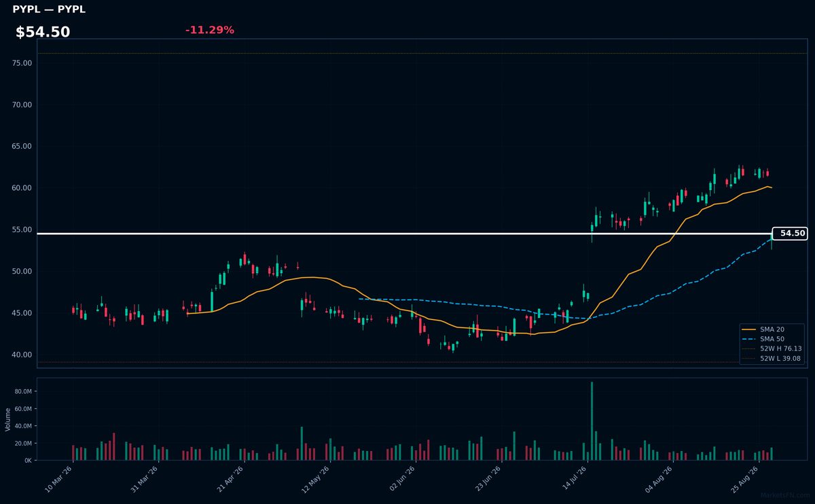Click the 20.0M volume axis label
This screenshot has width=815, height=504.
point(24,444)
